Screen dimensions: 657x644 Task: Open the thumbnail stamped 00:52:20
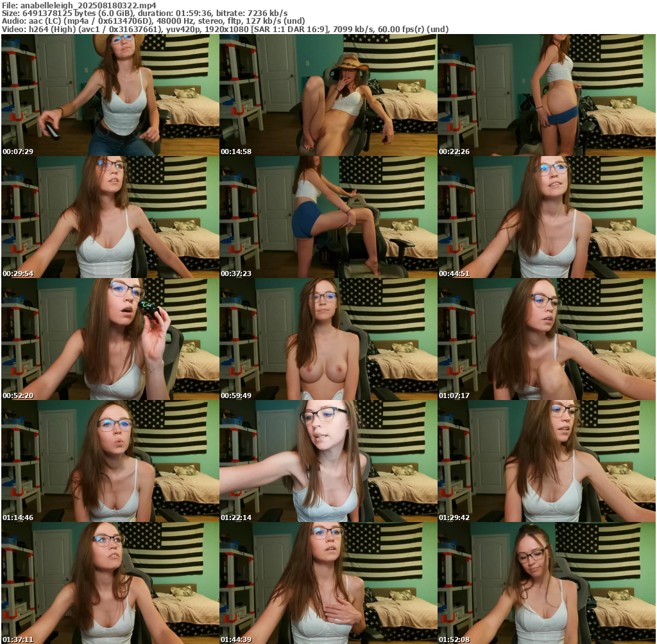[110, 339]
